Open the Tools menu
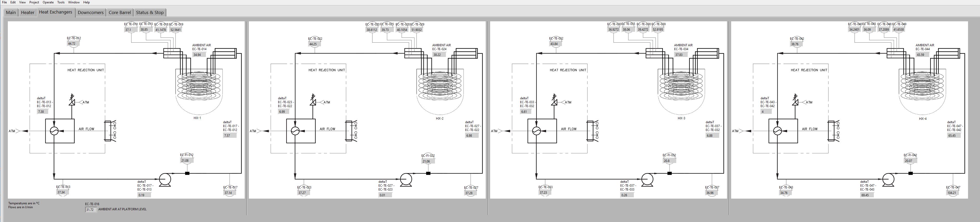This screenshot has height=222, width=980. 61,2
